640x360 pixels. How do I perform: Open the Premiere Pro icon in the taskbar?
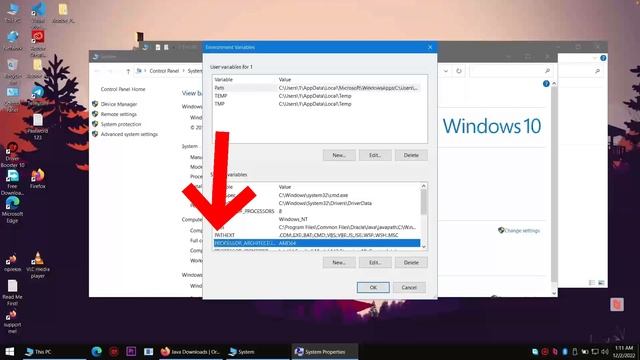[131, 351]
